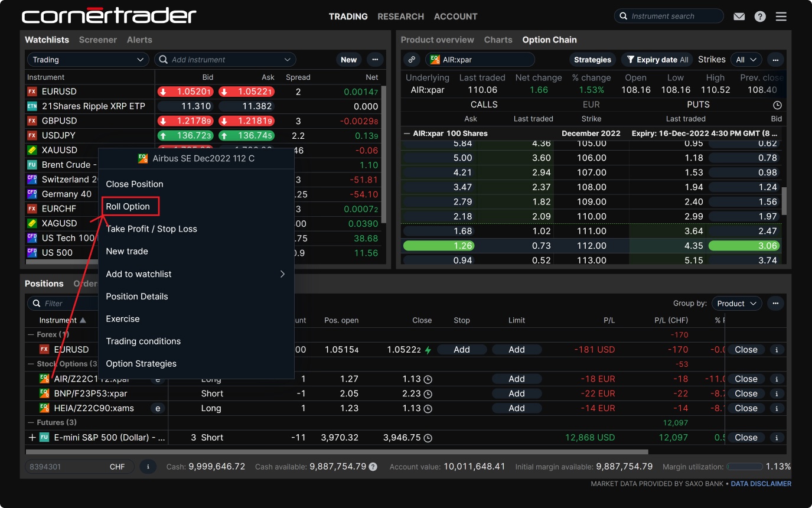Open the Product overview tab
This screenshot has height=508, width=812.
tap(438, 40)
